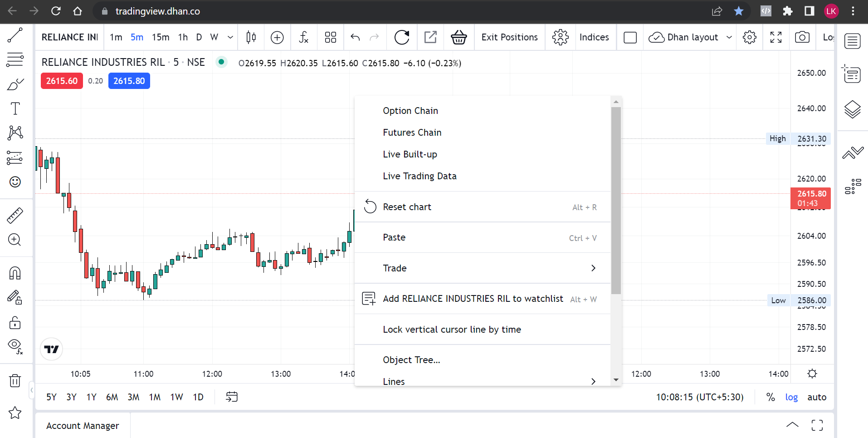Toggle auto scale

[x=817, y=397]
